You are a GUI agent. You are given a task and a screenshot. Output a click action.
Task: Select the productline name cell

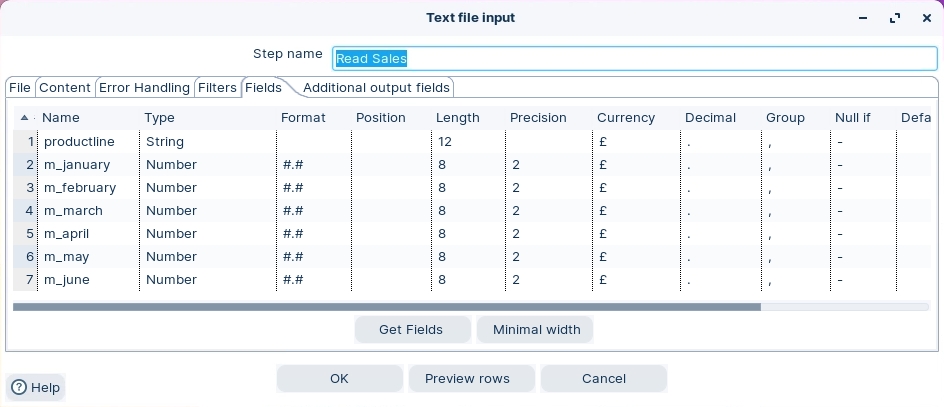click(88, 142)
